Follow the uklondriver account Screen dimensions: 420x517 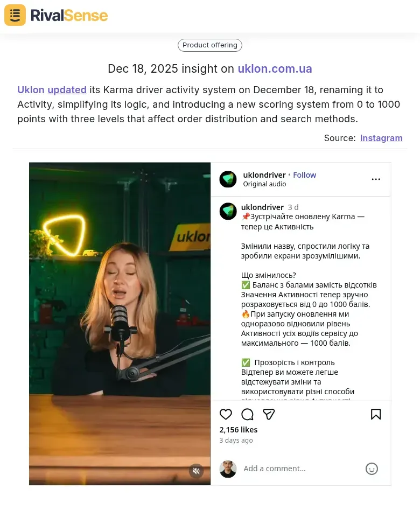point(304,175)
